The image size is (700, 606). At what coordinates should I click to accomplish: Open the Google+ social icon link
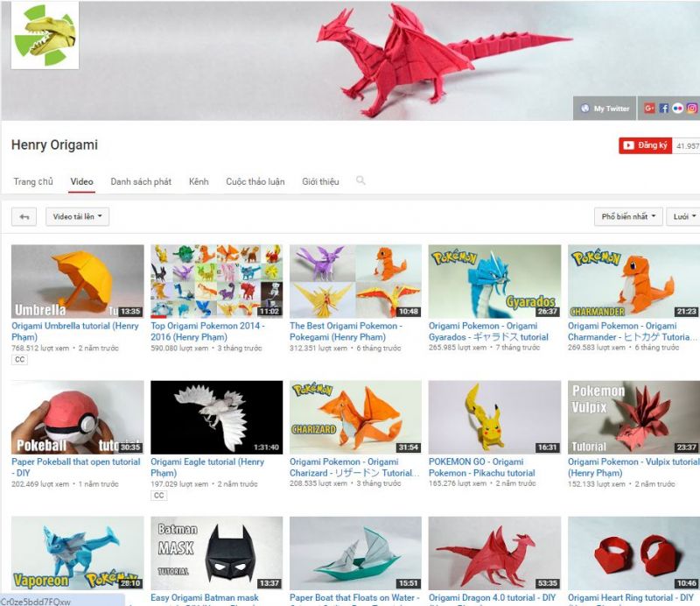649,109
